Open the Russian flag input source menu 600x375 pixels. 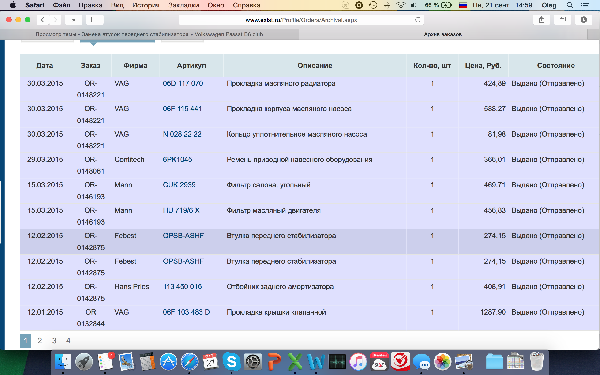[x=463, y=5]
